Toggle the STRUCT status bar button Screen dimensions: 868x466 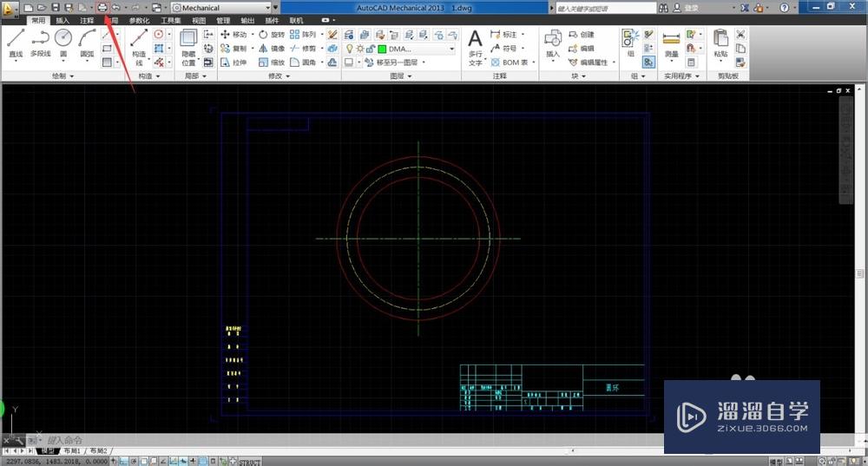[x=250, y=462]
